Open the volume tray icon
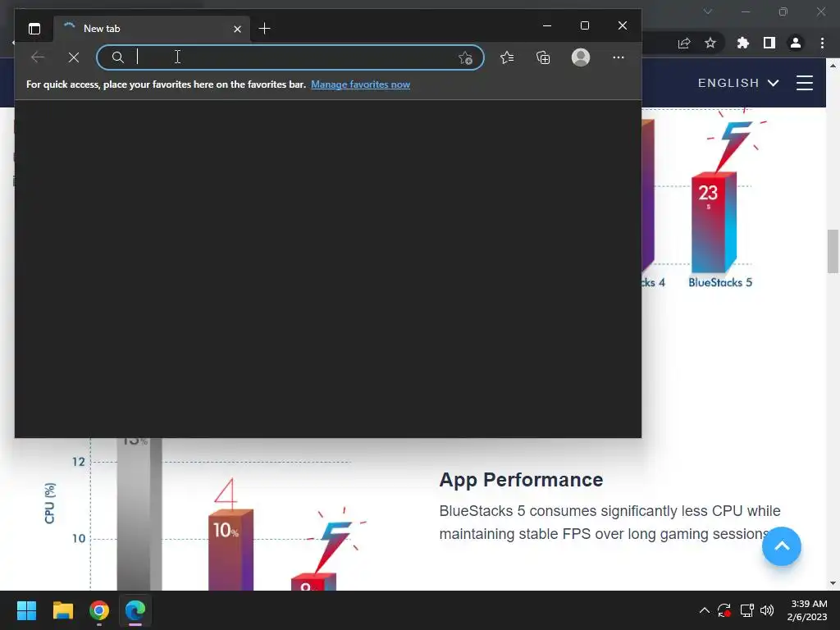This screenshot has height=630, width=840. pos(767,610)
